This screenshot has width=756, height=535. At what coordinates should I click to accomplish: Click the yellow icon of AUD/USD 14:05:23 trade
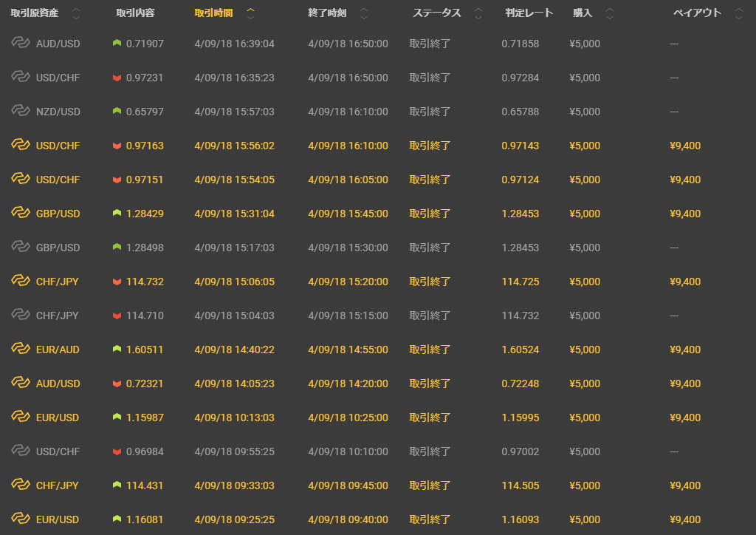tap(21, 383)
